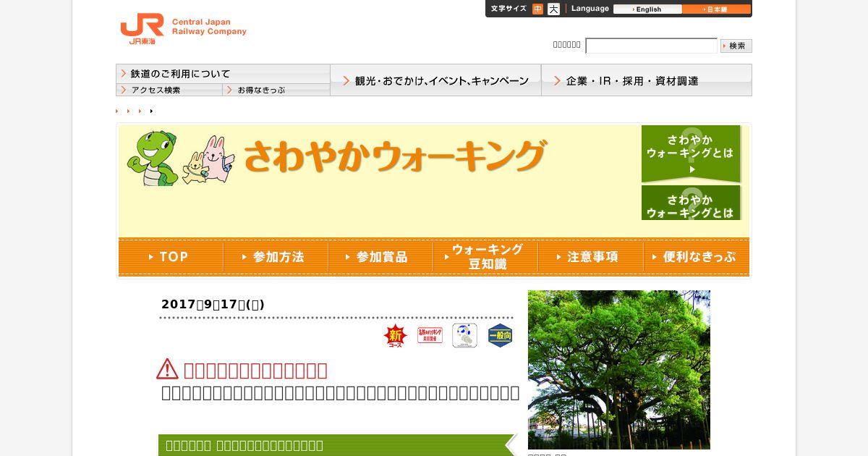
Task: Open upper さわやかウォーキングとは green button
Action: pos(691,153)
